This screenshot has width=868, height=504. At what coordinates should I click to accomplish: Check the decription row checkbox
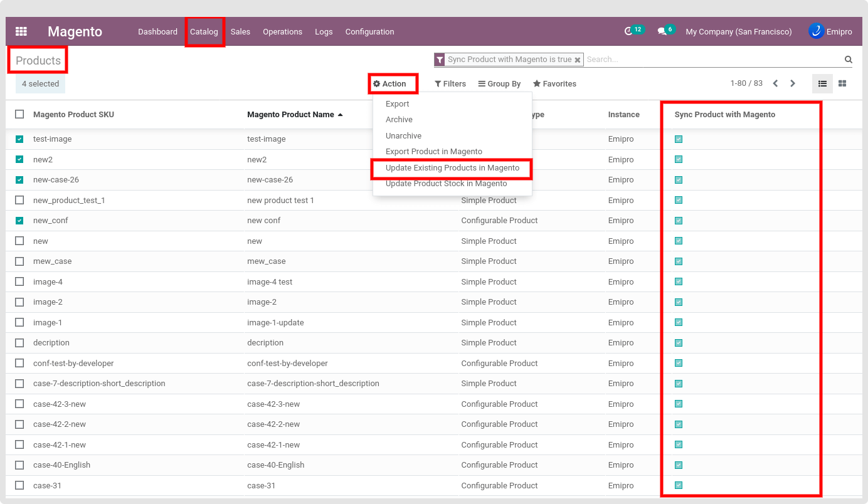point(19,343)
